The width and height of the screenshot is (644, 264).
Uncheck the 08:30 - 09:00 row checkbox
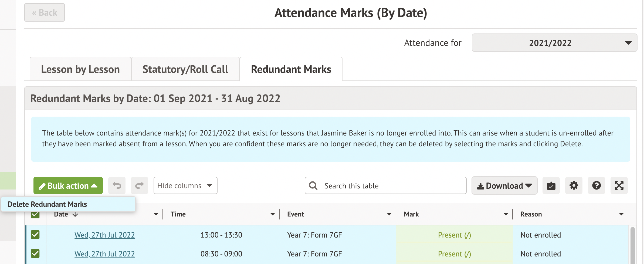pyautogui.click(x=35, y=253)
